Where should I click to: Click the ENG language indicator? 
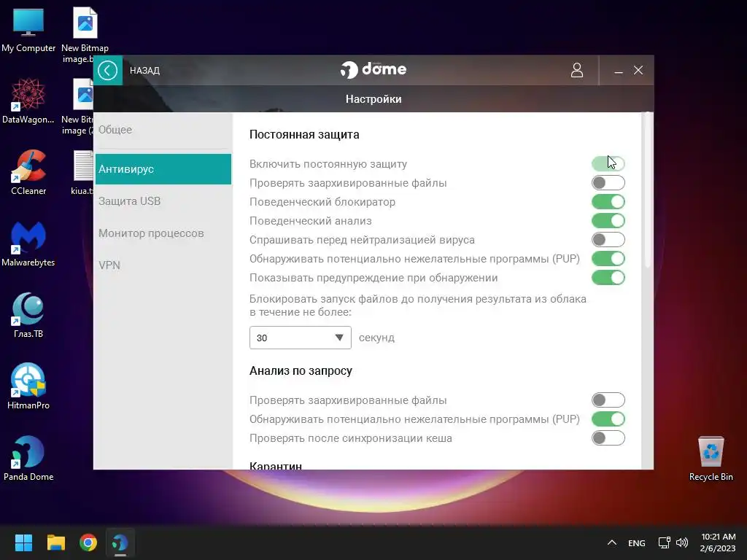636,542
